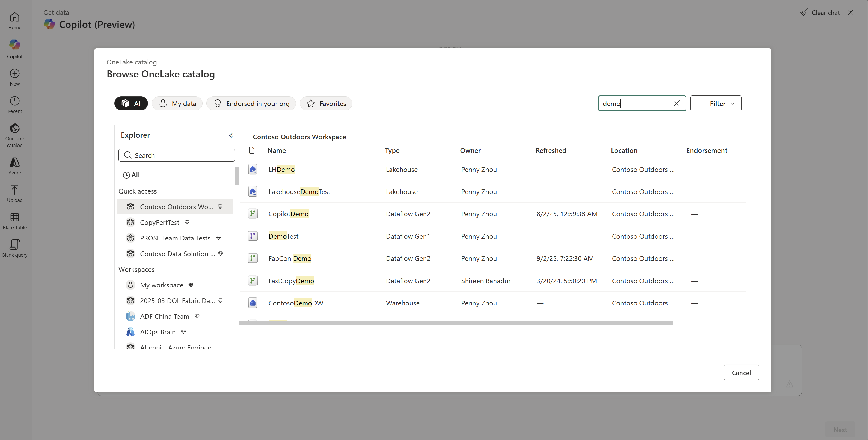Image resolution: width=868 pixels, height=440 pixels.
Task: Collapse the Explorer pane
Action: [231, 135]
